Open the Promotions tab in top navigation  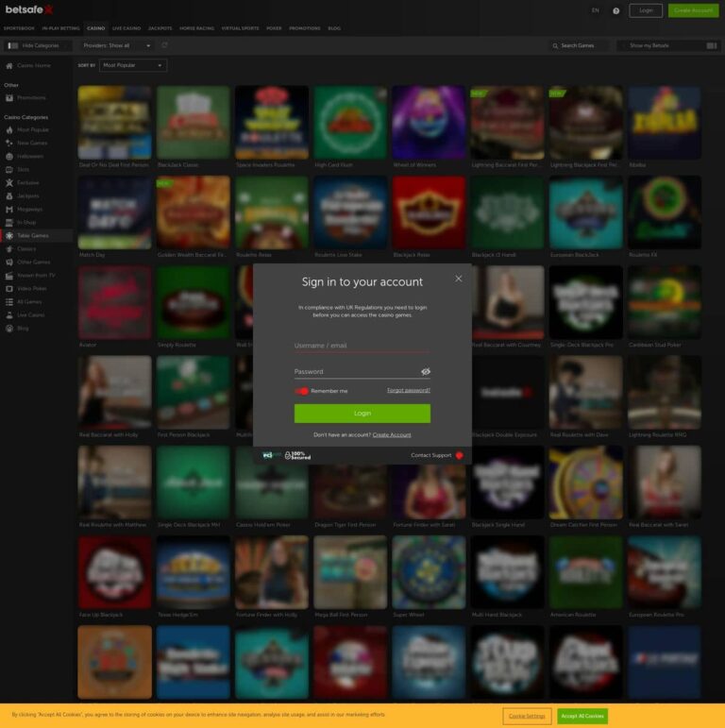click(x=305, y=28)
